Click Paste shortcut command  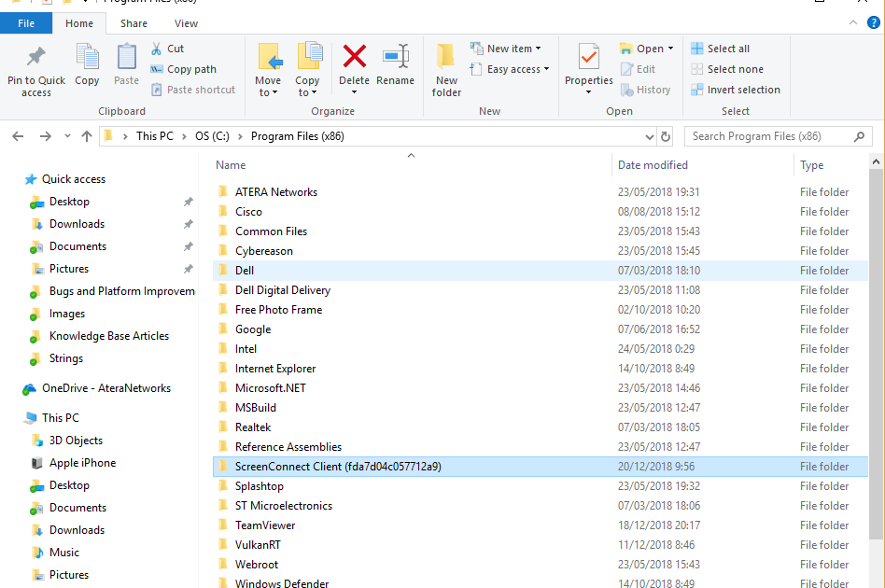point(193,90)
